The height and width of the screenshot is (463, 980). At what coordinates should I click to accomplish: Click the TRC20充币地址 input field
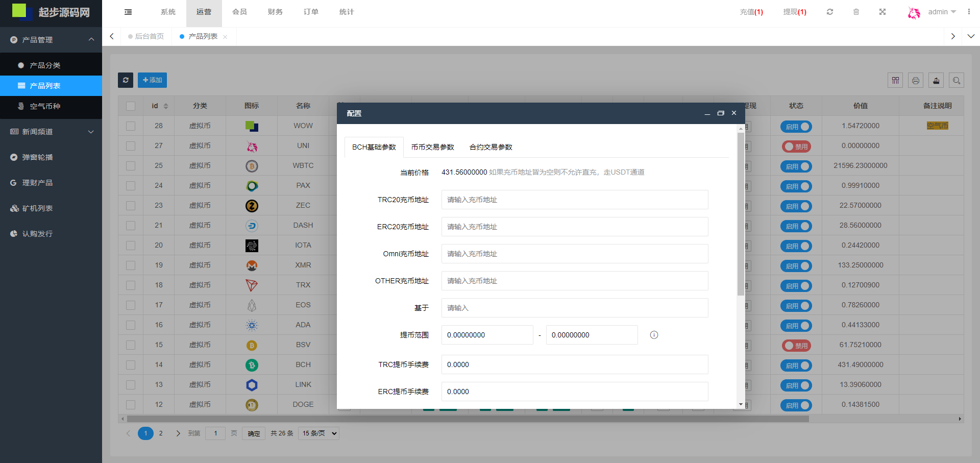(x=574, y=200)
